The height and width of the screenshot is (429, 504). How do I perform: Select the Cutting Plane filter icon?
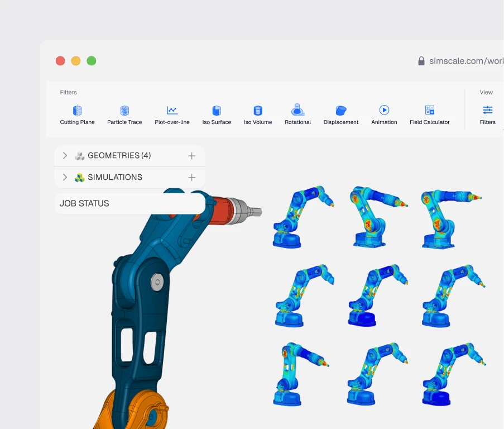(x=77, y=110)
